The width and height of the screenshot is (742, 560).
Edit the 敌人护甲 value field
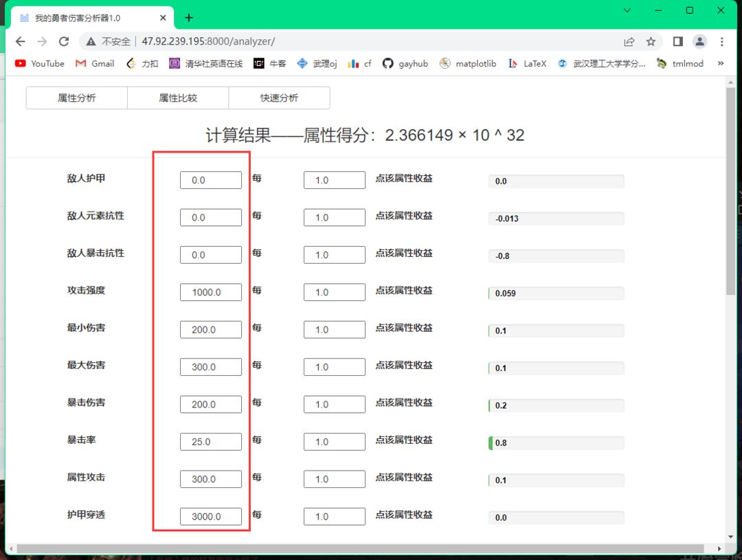coord(211,180)
